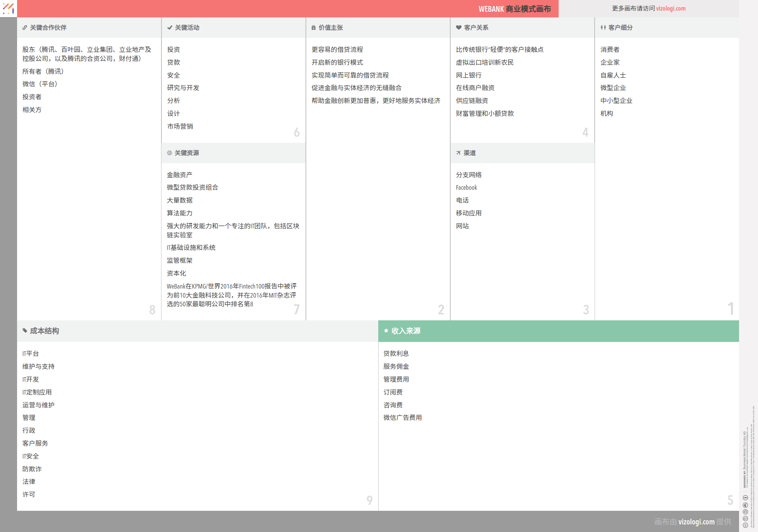
Task: Click the scales icon beside 价值主张 header
Action: click(313, 27)
